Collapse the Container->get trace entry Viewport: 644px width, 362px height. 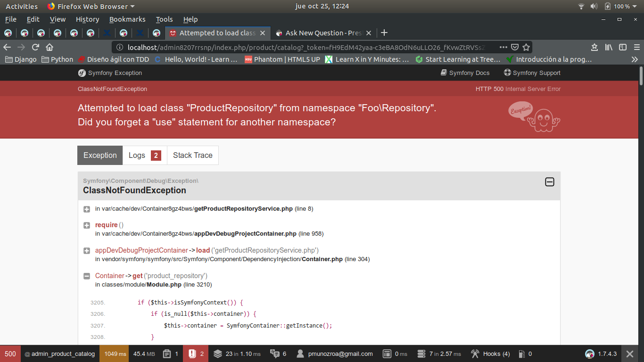pos(87,276)
